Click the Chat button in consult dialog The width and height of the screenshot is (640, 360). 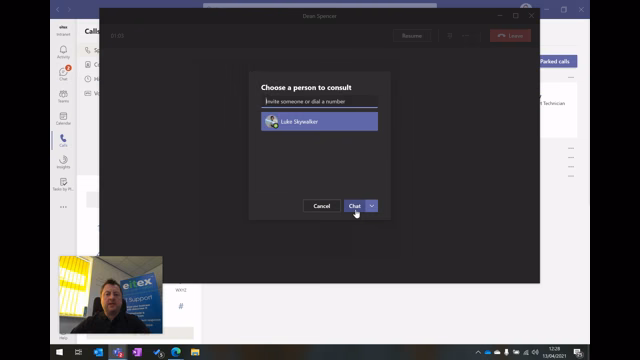(354, 206)
